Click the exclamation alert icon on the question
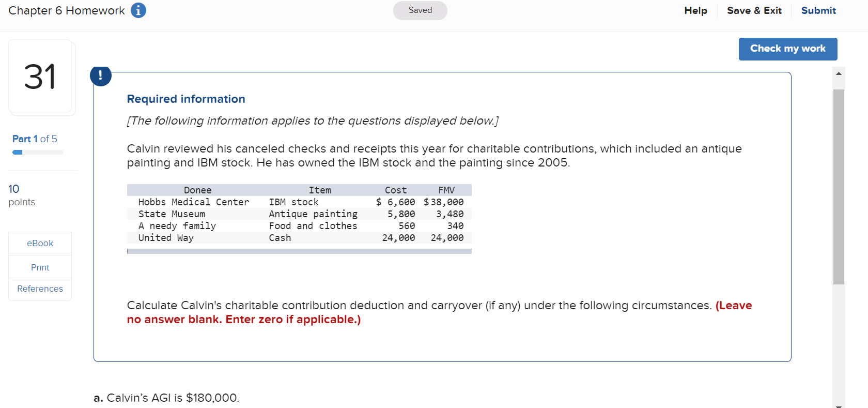This screenshot has width=868, height=408. pyautogui.click(x=101, y=75)
